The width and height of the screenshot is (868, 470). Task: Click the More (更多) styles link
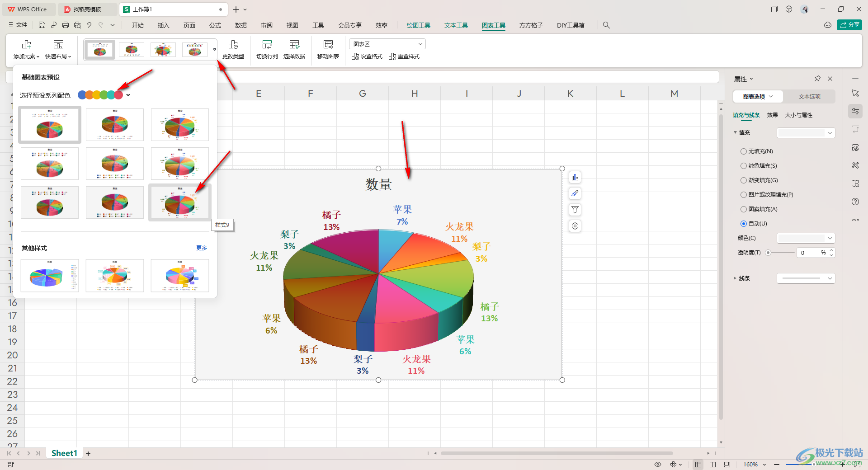202,248
